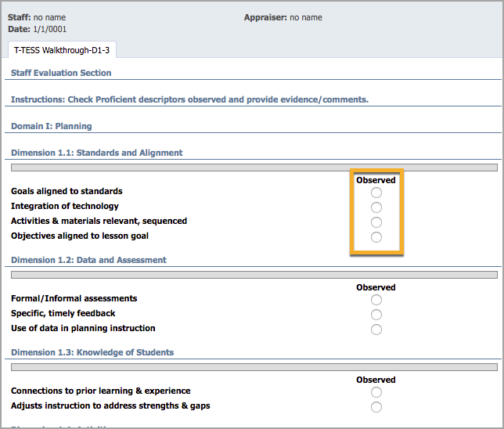Click the gray bar under Dimension 1.2
This screenshot has width=504, height=429.
[x=254, y=275]
